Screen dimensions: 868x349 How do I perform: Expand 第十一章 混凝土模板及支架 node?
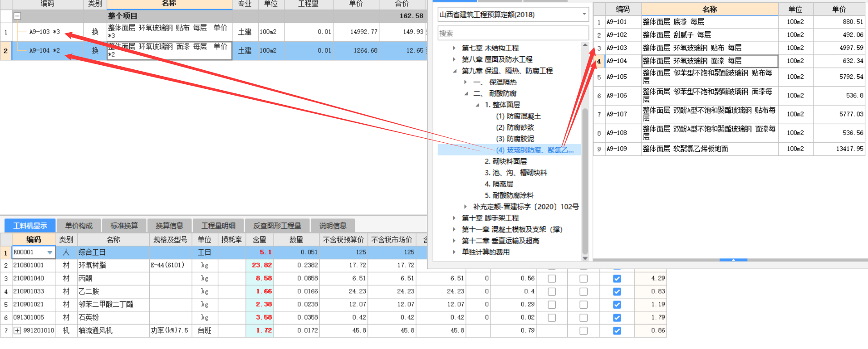click(x=454, y=229)
